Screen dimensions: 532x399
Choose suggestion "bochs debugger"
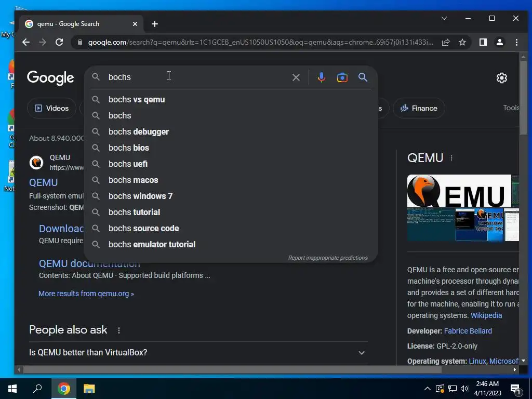(x=231, y=131)
